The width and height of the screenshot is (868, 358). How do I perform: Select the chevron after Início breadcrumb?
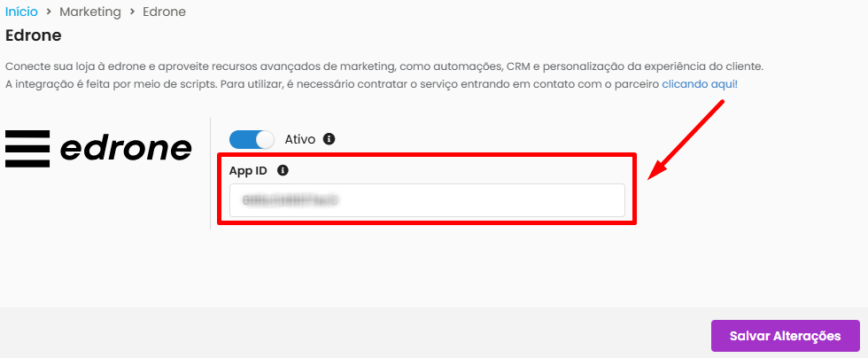coord(49,12)
